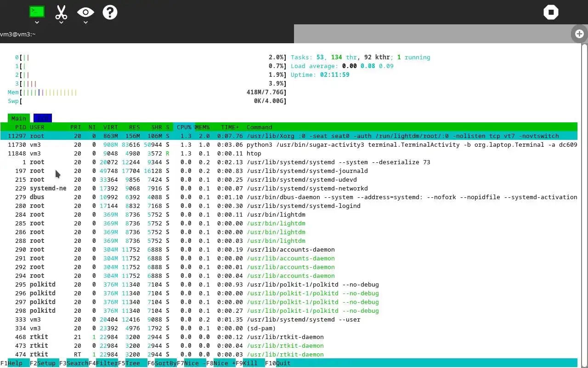Select the vm3@vm3:~ terminal tab
The image size is (588, 368).
147,34
